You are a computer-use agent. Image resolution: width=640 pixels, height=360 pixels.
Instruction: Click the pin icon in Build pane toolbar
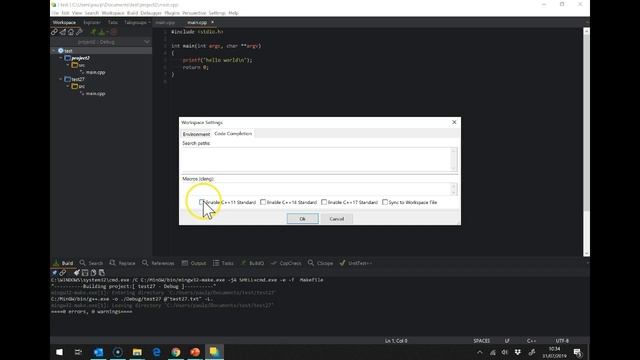54,273
